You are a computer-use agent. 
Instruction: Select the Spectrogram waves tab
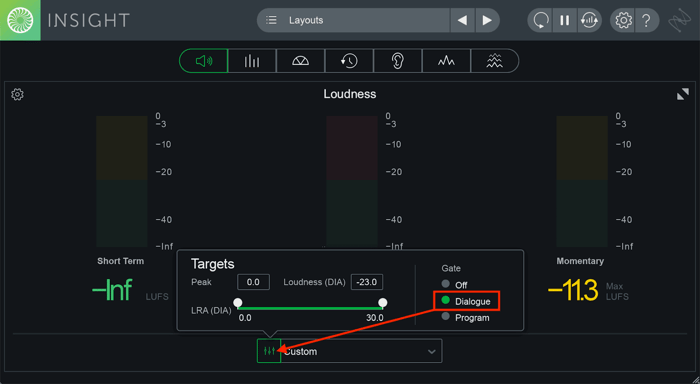[x=494, y=61]
